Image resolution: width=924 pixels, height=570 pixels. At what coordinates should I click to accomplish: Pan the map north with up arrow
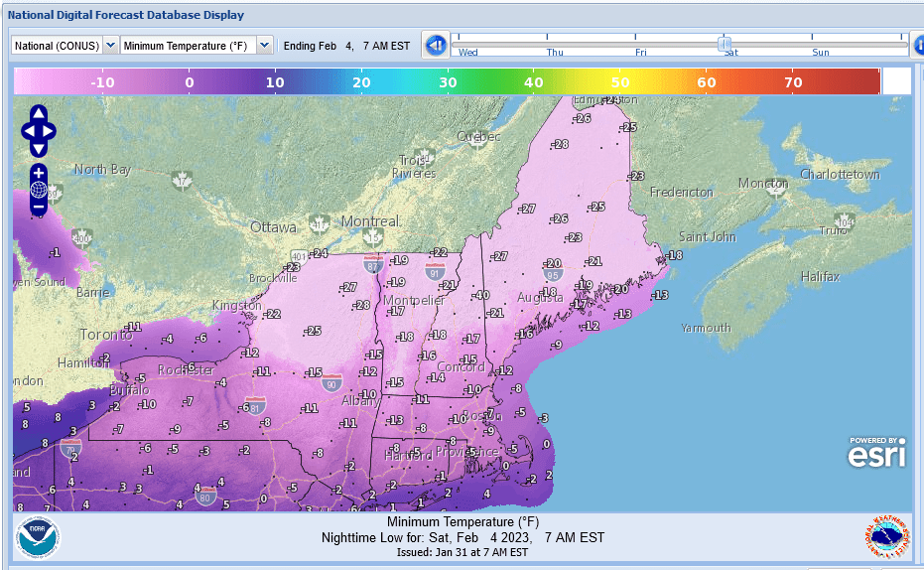point(38,113)
